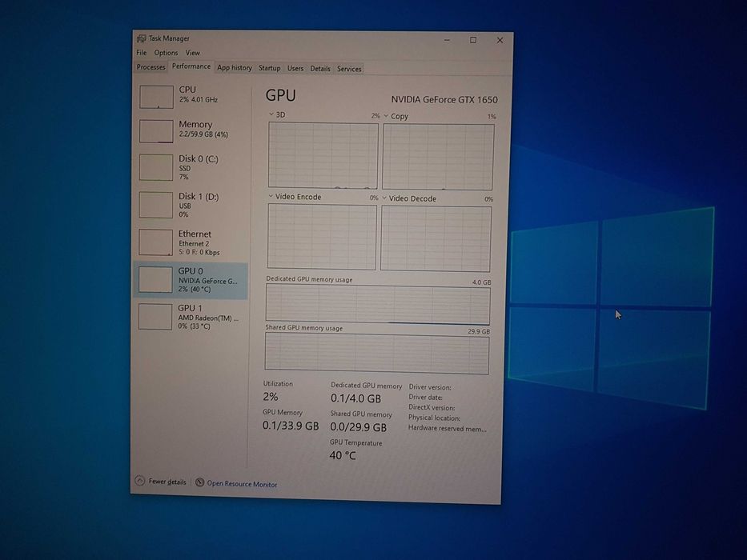
Task: Click the Fewer details arrow icon
Action: click(139, 481)
